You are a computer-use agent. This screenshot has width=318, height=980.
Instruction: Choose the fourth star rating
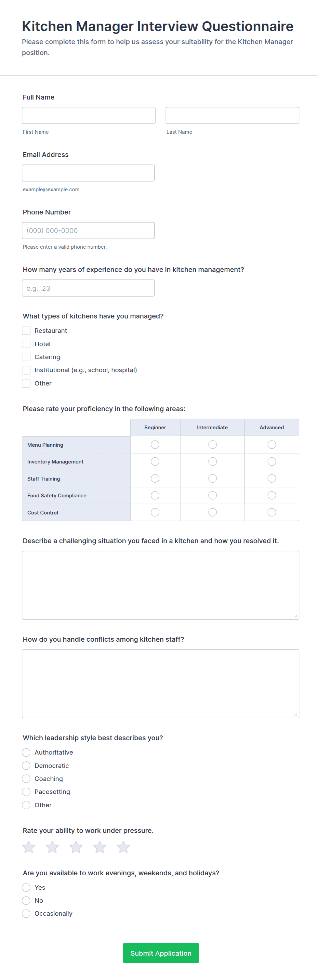pos(100,847)
